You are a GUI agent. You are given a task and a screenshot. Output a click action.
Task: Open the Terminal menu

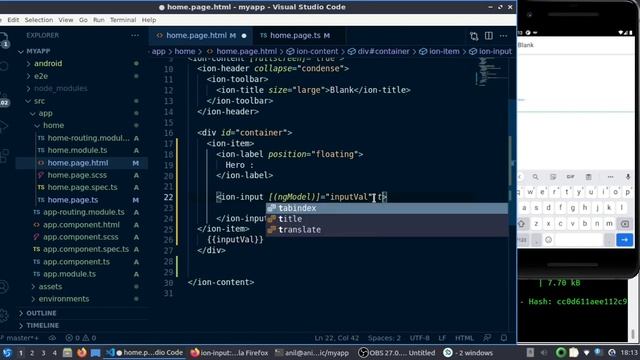[123, 20]
